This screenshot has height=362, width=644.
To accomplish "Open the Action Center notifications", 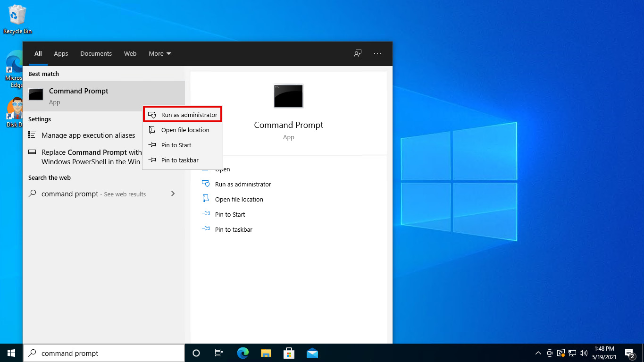I will [x=629, y=353].
